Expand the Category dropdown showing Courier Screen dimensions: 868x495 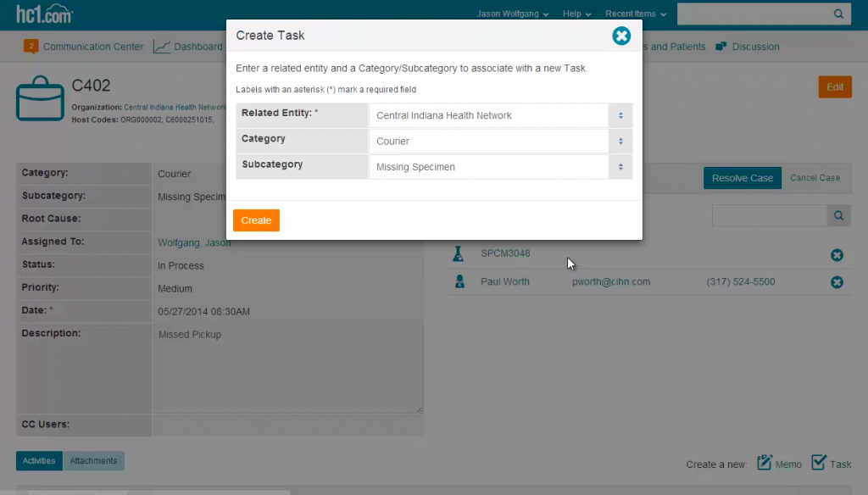[x=500, y=142]
